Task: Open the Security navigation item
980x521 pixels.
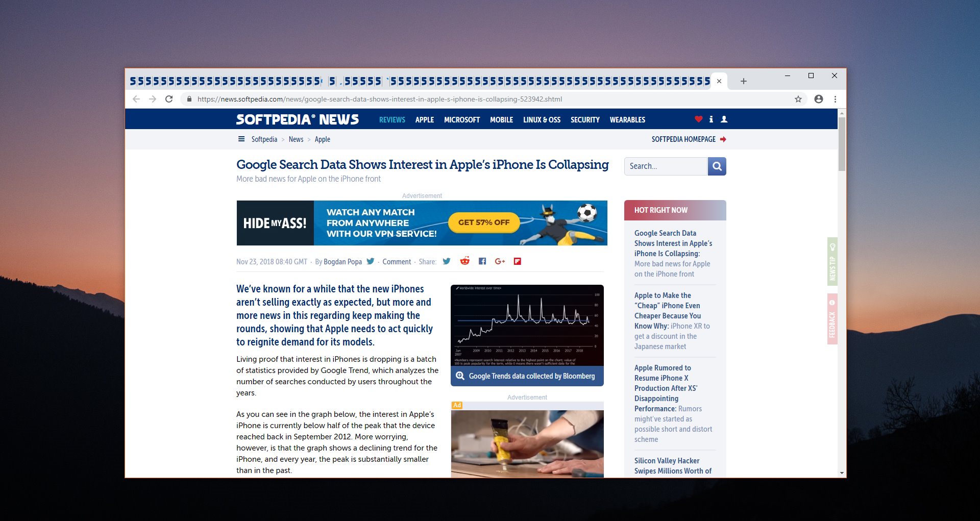Action: [x=585, y=120]
